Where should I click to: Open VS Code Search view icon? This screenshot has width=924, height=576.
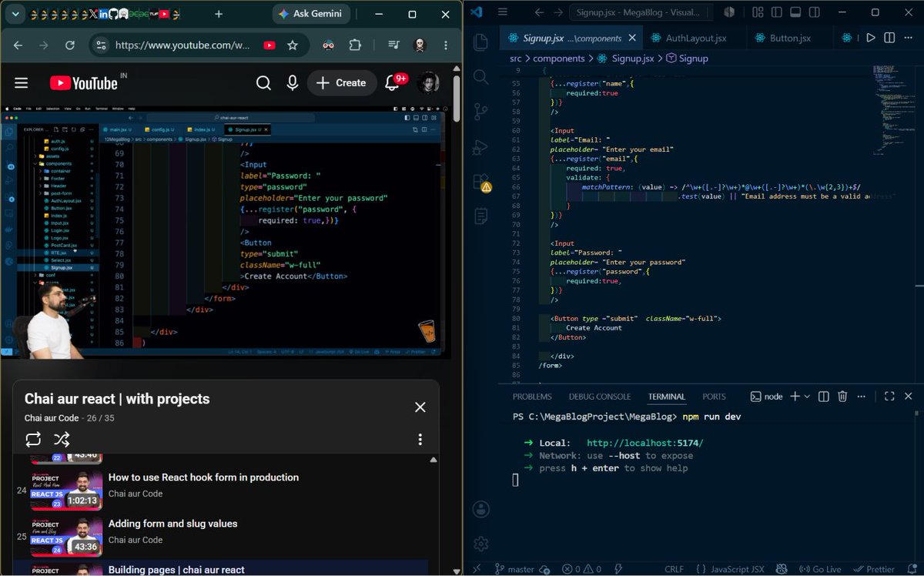(x=481, y=76)
